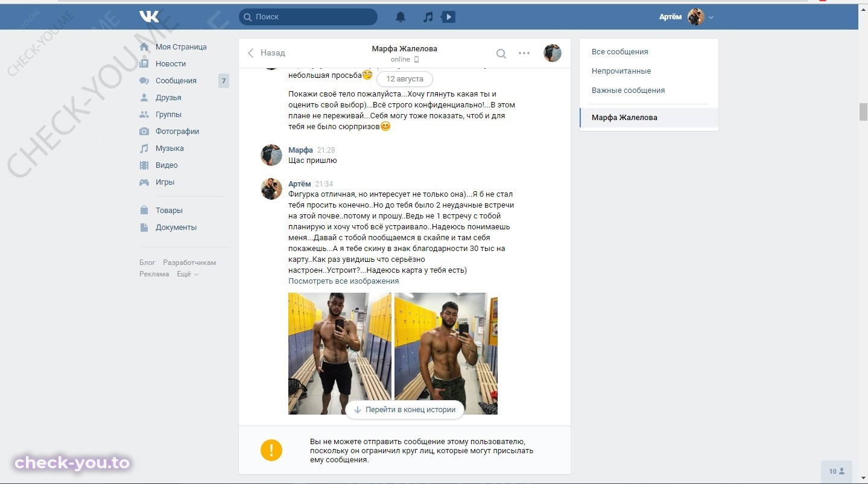Open Группы page
Image resolution: width=868 pixels, height=484 pixels.
168,115
